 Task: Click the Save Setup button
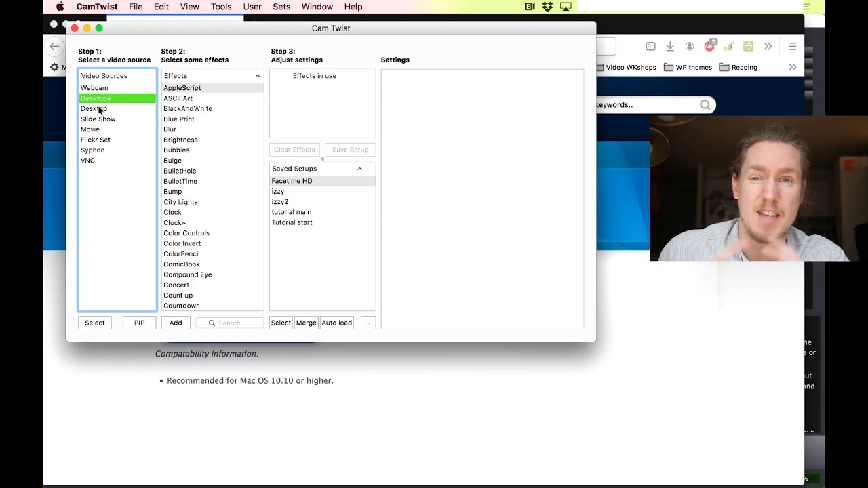click(x=350, y=150)
